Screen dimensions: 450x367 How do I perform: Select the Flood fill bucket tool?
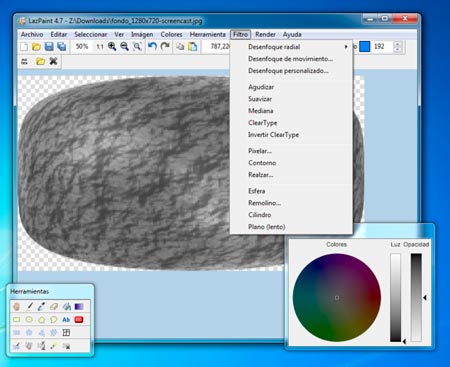(x=66, y=306)
